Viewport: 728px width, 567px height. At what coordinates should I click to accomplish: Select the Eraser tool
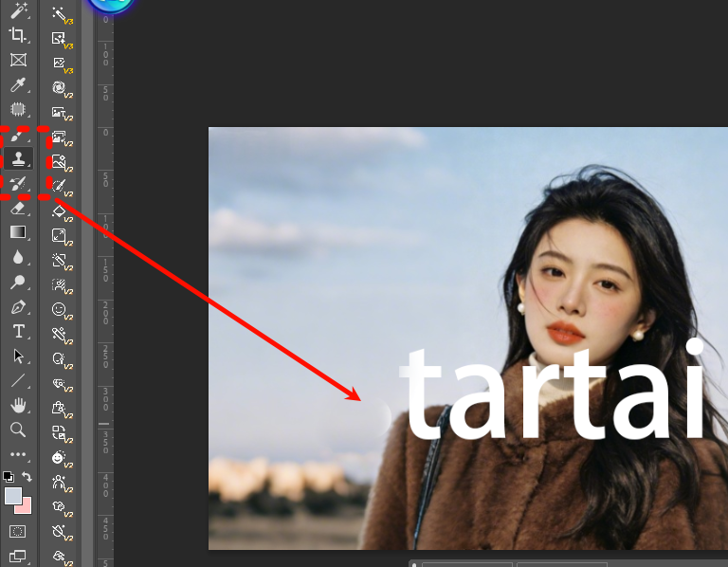coord(18,208)
